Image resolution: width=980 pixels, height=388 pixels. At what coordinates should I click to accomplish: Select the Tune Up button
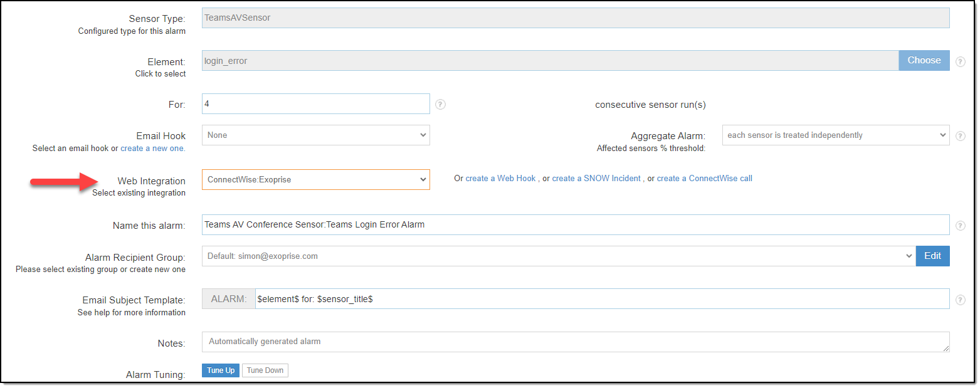[x=220, y=370]
